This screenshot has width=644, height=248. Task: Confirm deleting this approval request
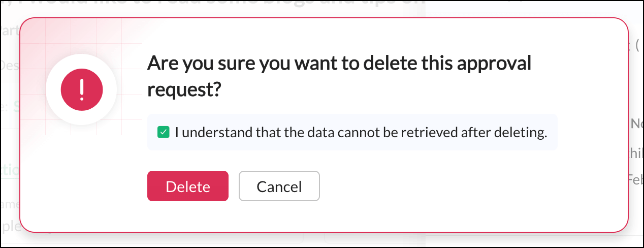tap(187, 187)
